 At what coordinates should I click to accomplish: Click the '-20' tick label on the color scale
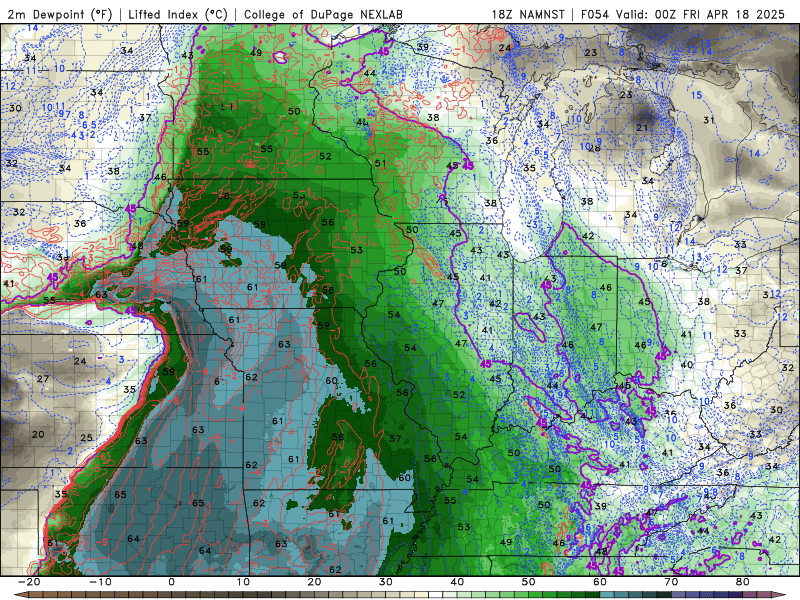tap(29, 582)
